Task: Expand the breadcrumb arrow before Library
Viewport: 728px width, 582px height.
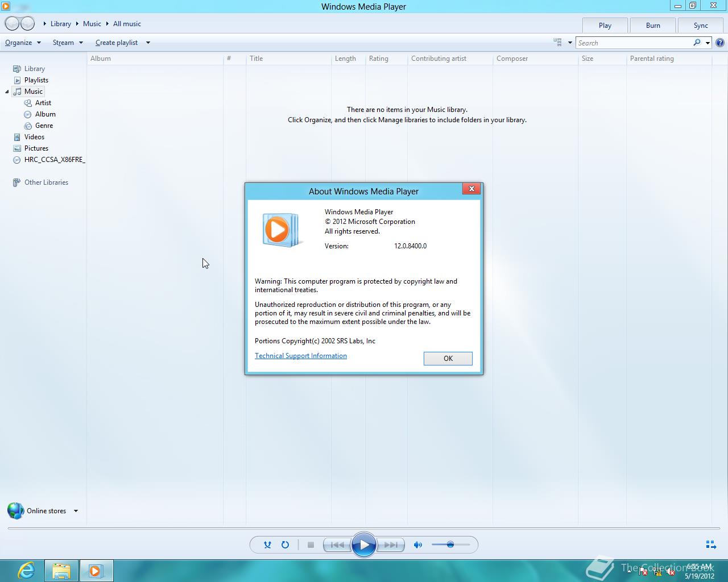Action: click(x=45, y=24)
